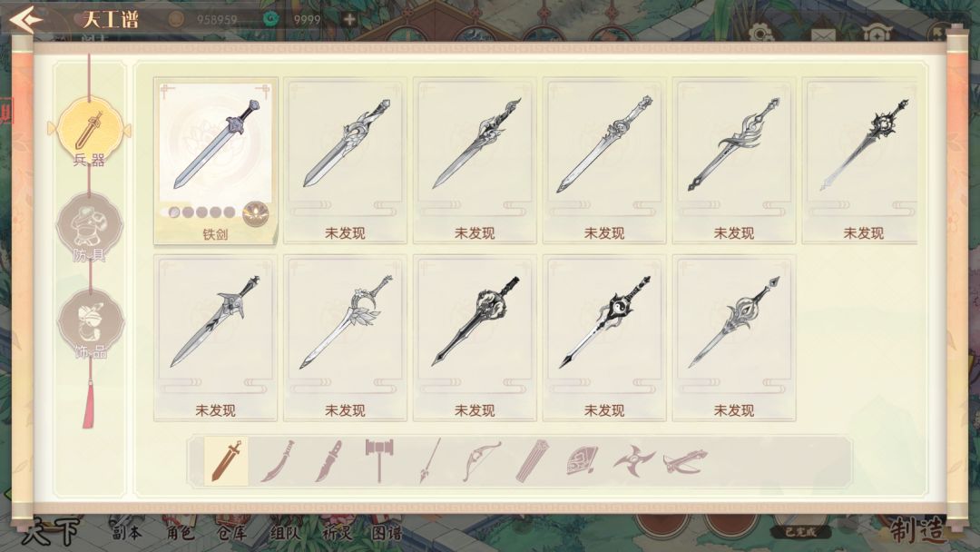Click the 制造 craft button
980x552 pixels.
click(917, 531)
